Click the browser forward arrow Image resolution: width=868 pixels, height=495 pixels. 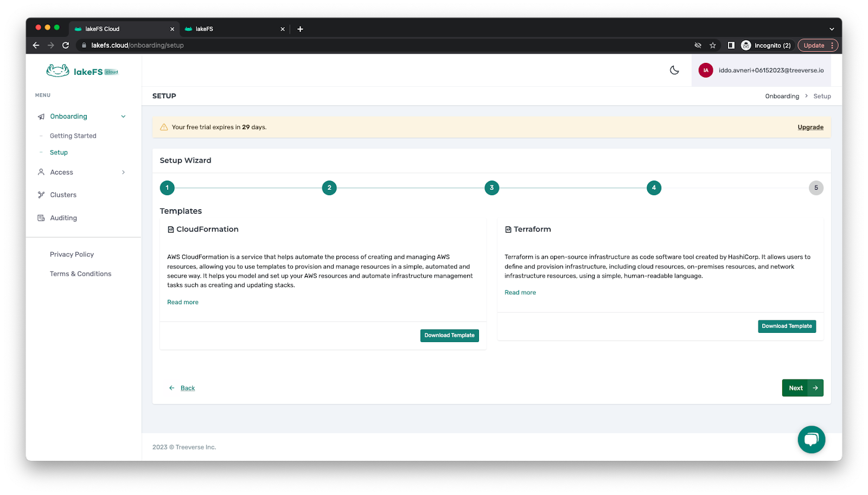(x=51, y=46)
